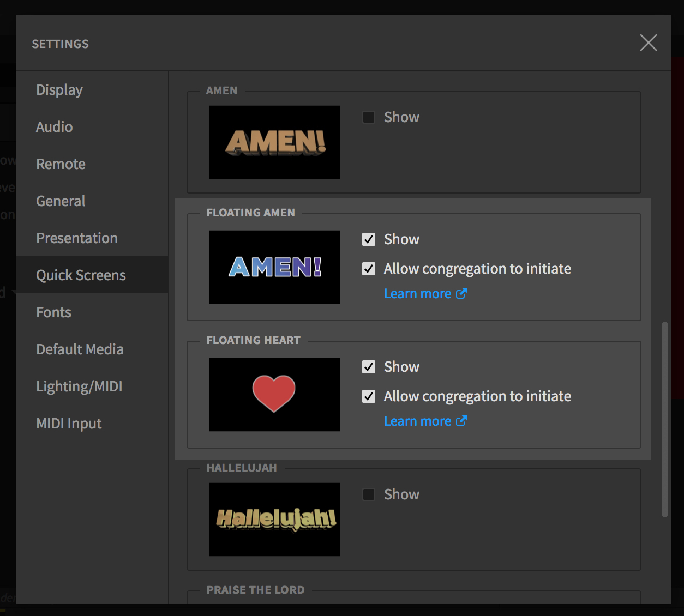Toggle Allow congregation to initiate for Floating Heart

tap(369, 396)
